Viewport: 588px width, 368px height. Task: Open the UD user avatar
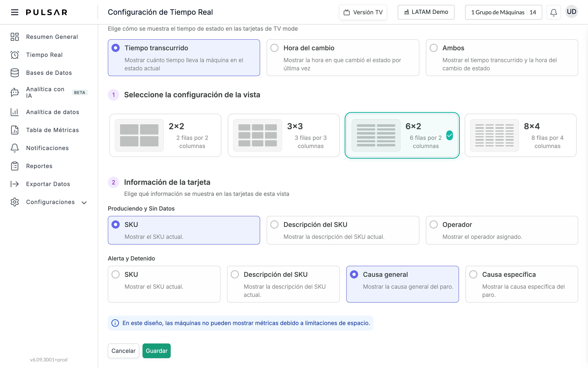click(571, 12)
